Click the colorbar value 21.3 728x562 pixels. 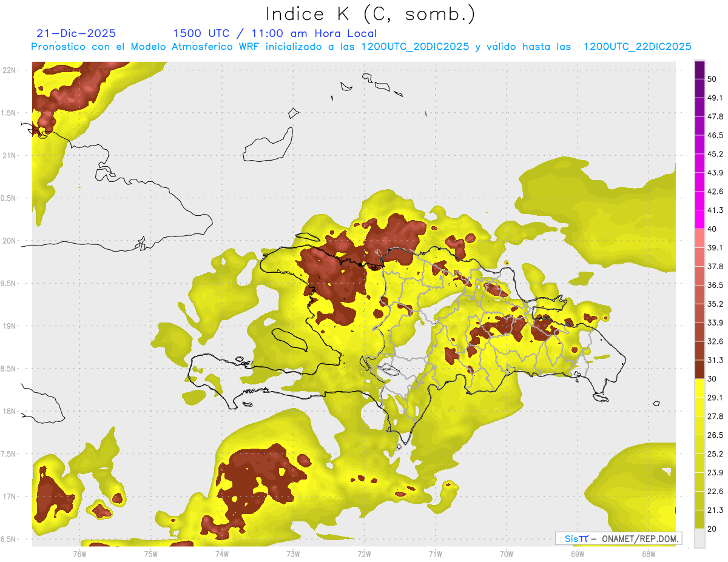pos(715,510)
